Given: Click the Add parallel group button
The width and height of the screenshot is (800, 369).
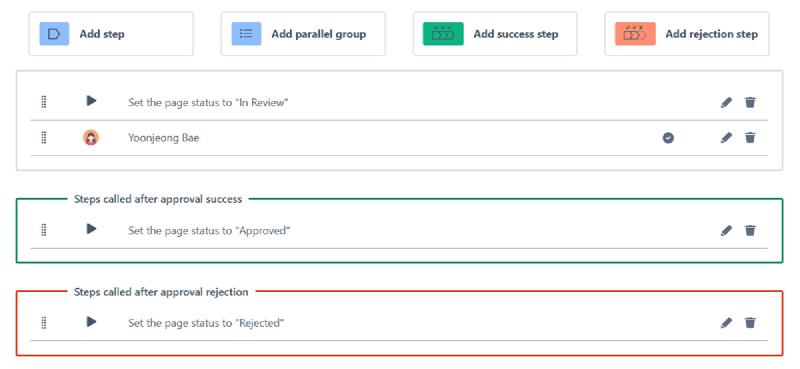Looking at the screenshot, I should (303, 34).
